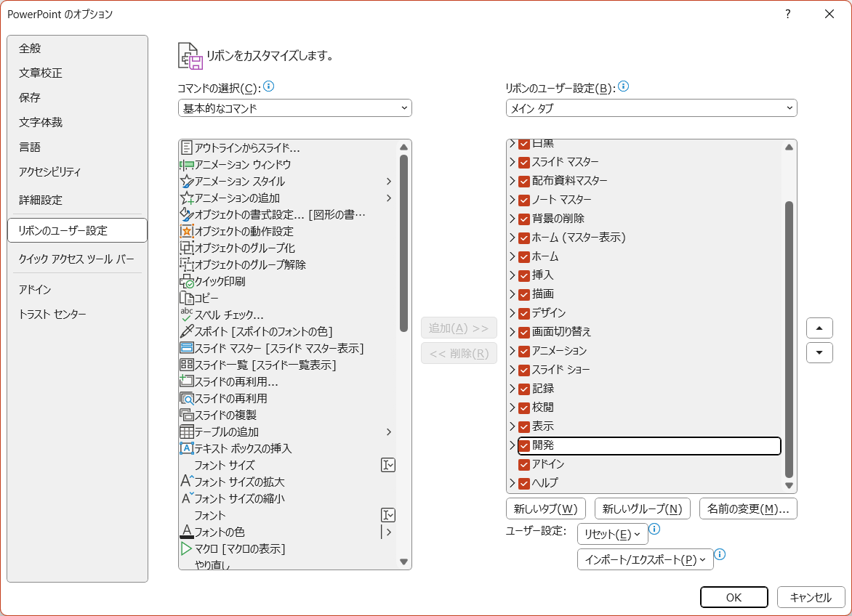The width and height of the screenshot is (852, 616).
Task: Click the 新しいグループ button
Action: point(642,509)
